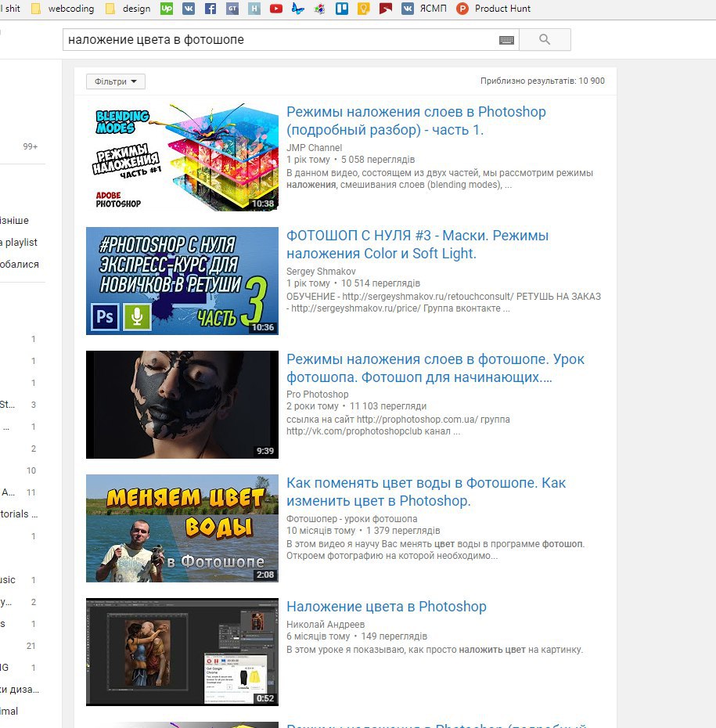
Task: Go to Sergey Shmakov channel
Action: coord(321,271)
